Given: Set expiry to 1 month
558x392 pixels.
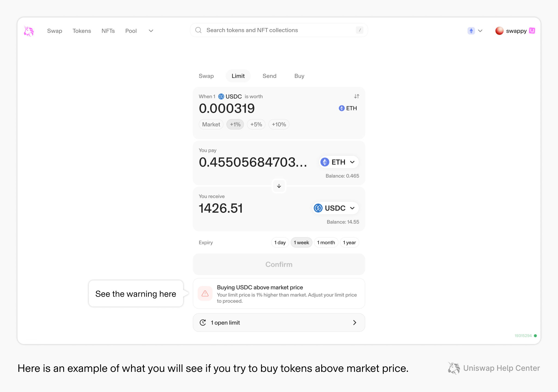Looking at the screenshot, I should [x=326, y=243].
